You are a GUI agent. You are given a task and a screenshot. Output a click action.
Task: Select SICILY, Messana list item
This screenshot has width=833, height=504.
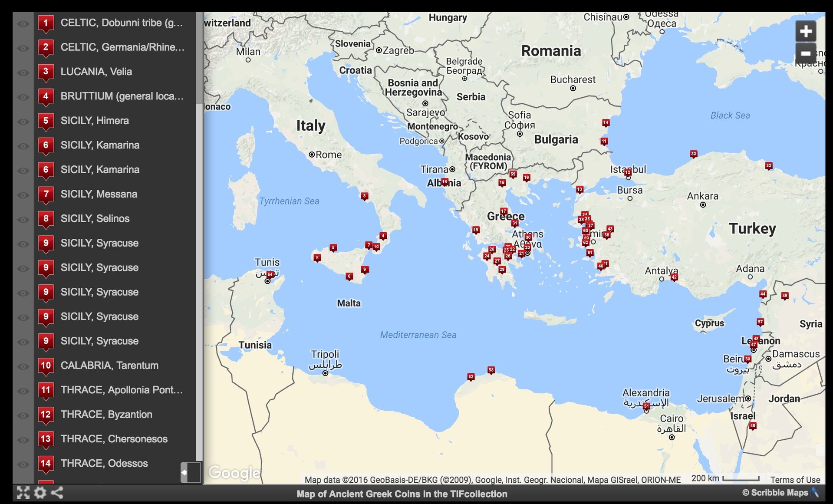(x=99, y=194)
